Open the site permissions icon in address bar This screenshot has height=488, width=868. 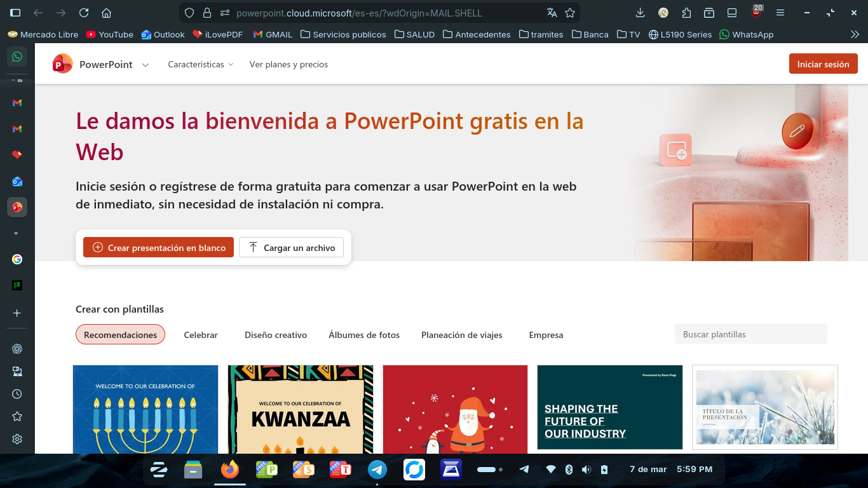click(x=224, y=13)
